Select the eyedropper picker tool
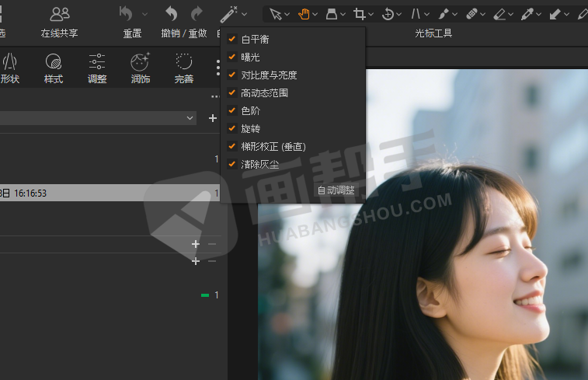588x380 pixels. tap(527, 14)
